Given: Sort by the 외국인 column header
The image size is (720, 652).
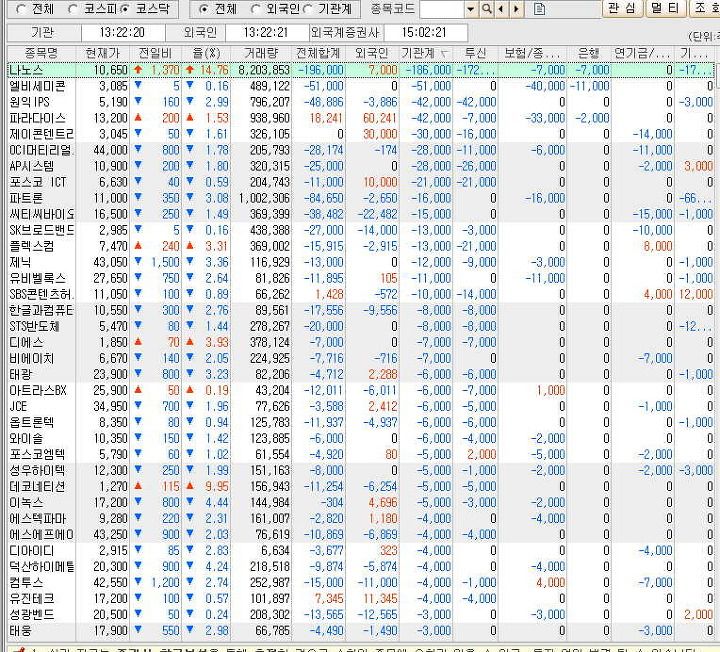Looking at the screenshot, I should [x=372, y=53].
